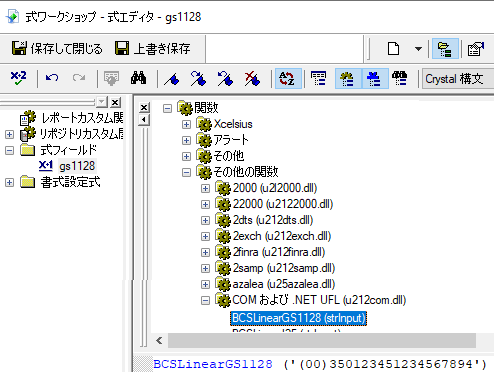Collapse the その他の関数 group

coord(186,172)
